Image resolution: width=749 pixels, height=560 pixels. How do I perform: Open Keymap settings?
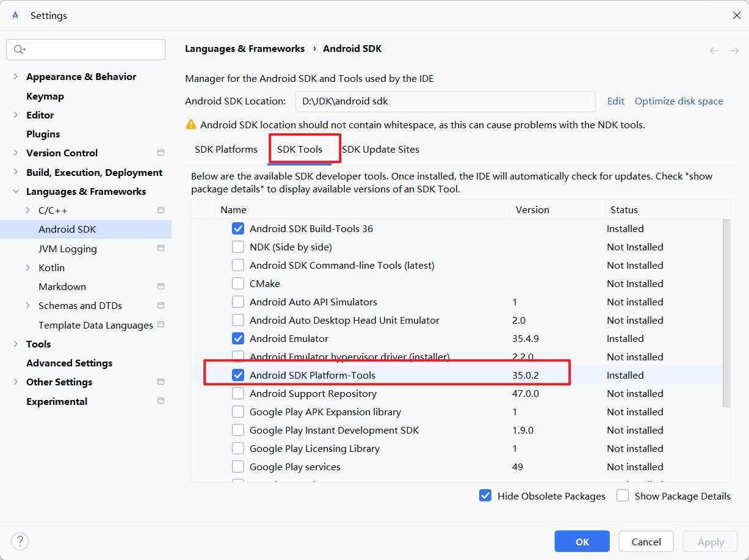45,96
